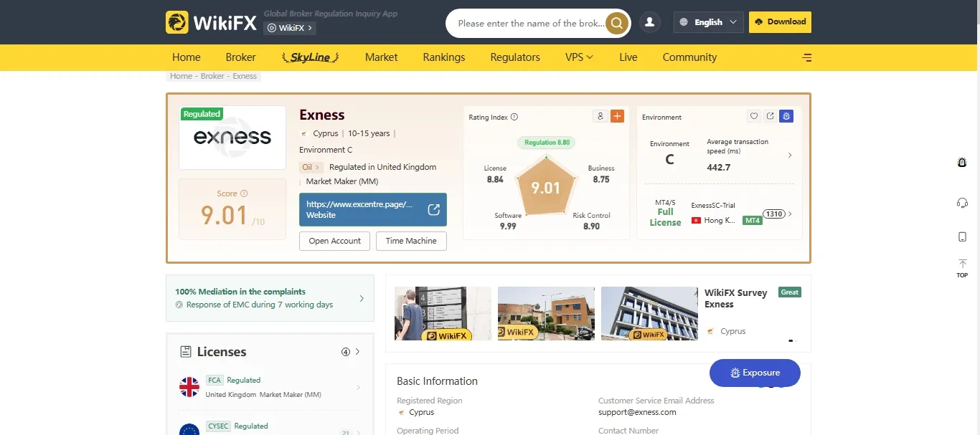Click the Open Account button
Screen dimensions: 980x435
click(x=335, y=241)
